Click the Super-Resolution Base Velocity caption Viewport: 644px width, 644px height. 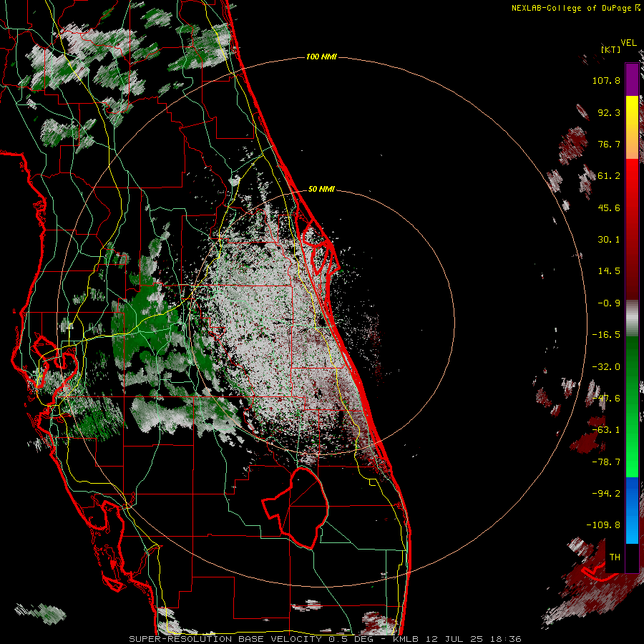(326, 639)
